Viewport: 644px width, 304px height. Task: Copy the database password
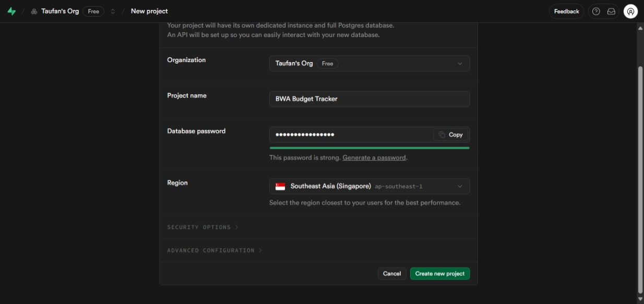coord(450,135)
